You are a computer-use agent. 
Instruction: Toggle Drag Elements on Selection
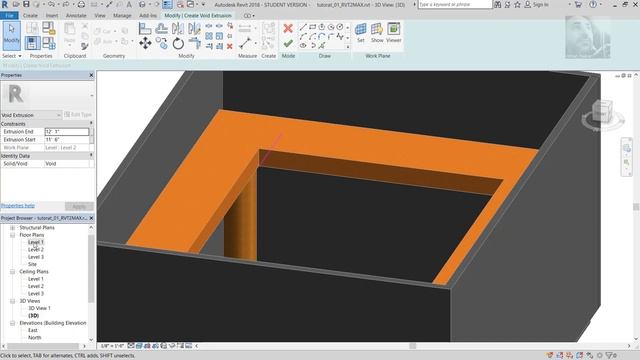tap(590, 356)
